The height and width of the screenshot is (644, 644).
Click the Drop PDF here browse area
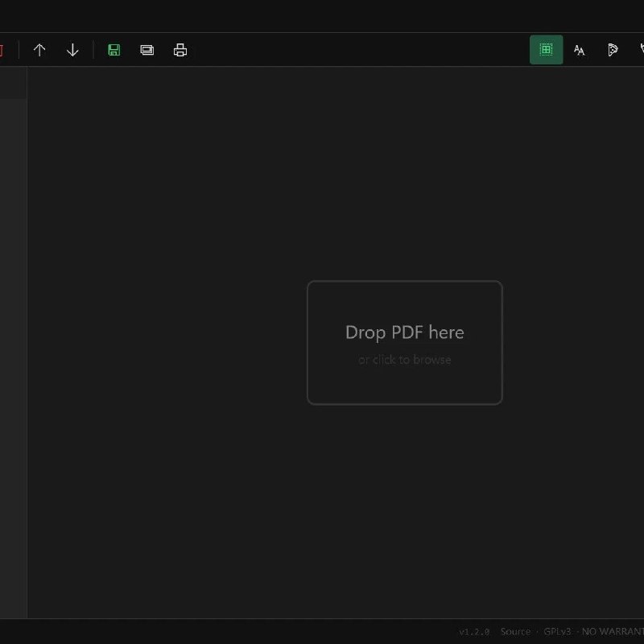405,343
